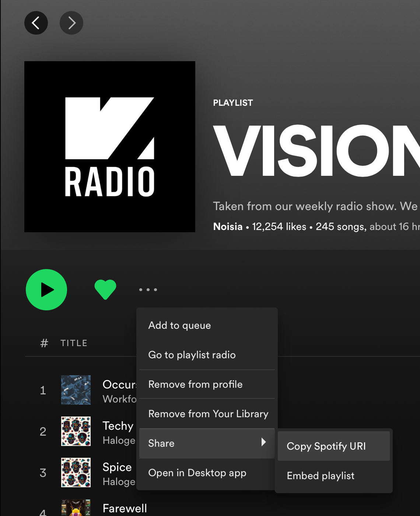Select Remove from Your Library
The image size is (420, 516).
pos(207,414)
